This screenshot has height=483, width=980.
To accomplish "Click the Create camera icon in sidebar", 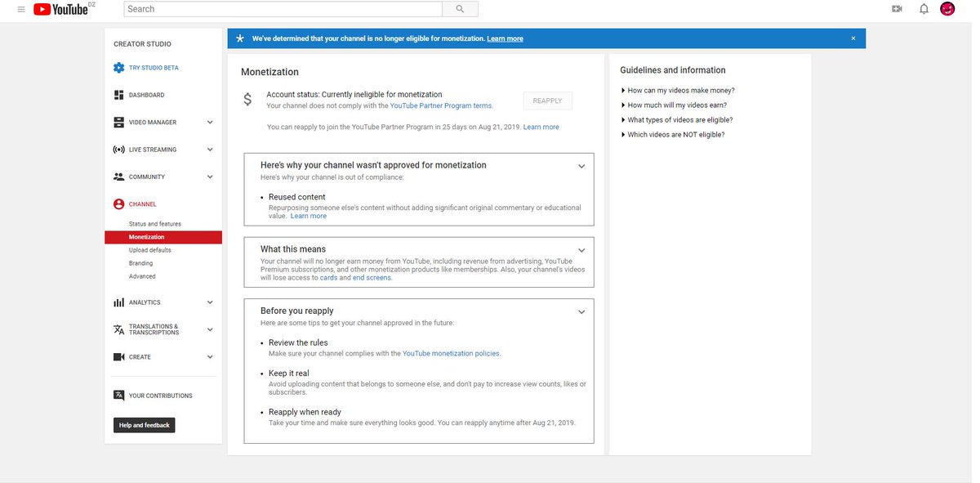I will 119,357.
